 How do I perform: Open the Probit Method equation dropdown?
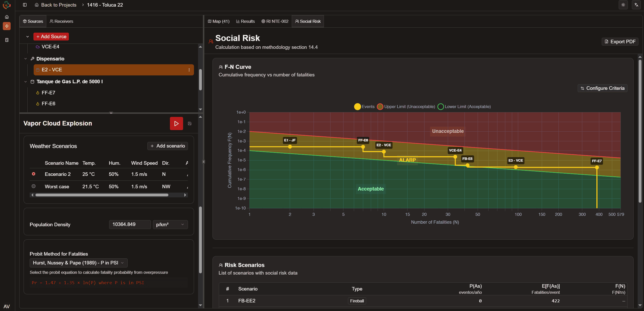coord(78,263)
